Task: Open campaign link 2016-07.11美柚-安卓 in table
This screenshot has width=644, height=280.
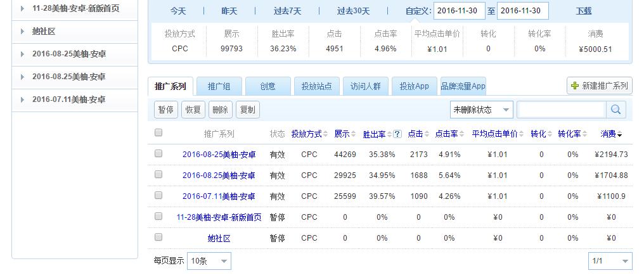Action: point(219,196)
